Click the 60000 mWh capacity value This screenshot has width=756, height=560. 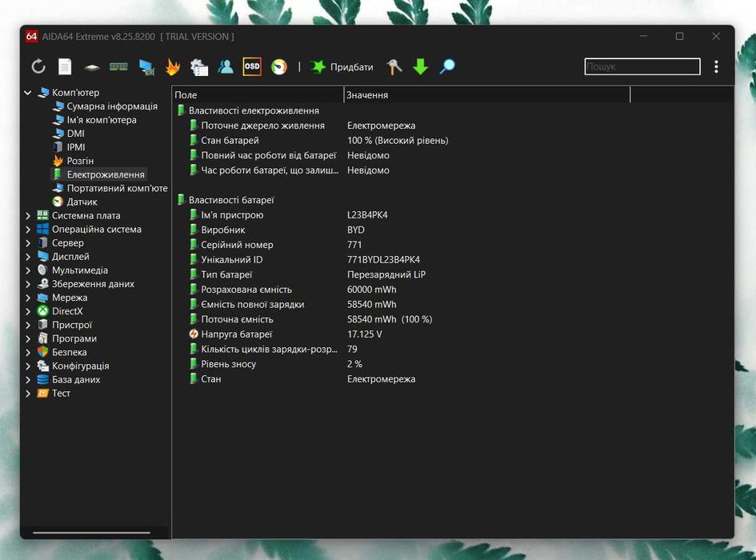click(371, 290)
